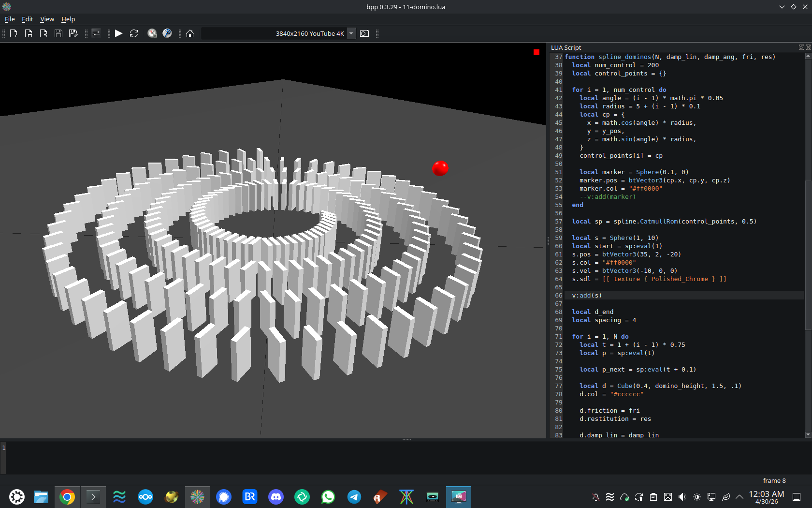Screen dimensions: 812x508
Task: Open the File menu
Action: coord(10,19)
